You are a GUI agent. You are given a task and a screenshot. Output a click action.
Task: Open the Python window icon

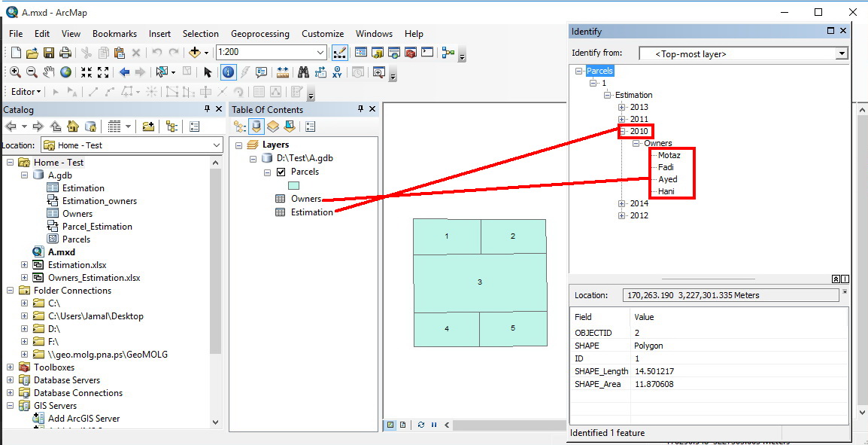[x=426, y=53]
